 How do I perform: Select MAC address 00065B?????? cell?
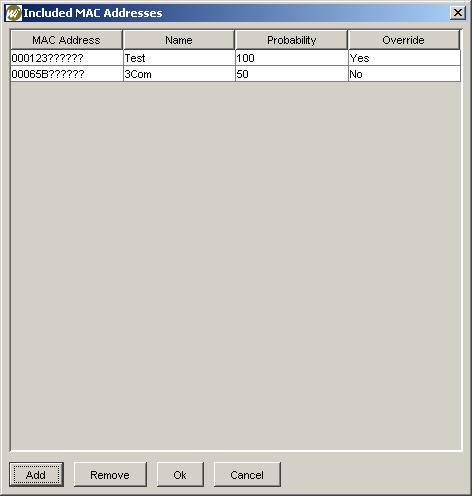67,74
